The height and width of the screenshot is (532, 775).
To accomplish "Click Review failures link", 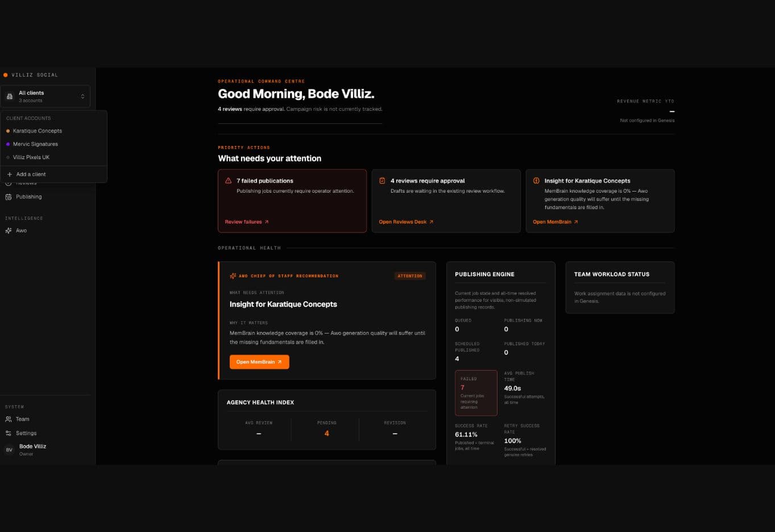I will point(247,222).
